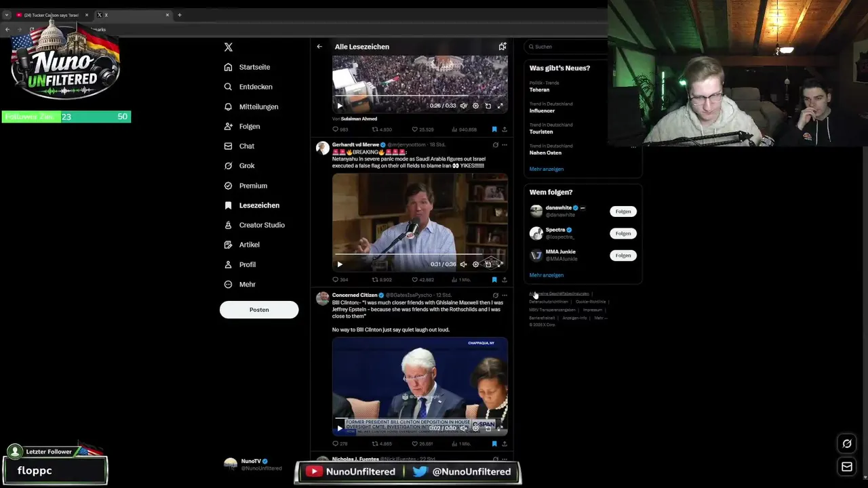868x488 pixels.
Task: Remove bookmark on Concerned Citizen post
Action: click(x=494, y=443)
